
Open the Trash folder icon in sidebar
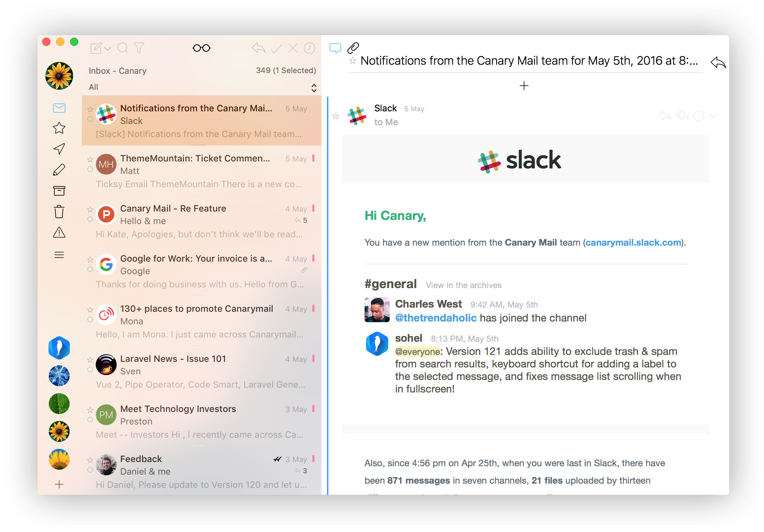59,212
